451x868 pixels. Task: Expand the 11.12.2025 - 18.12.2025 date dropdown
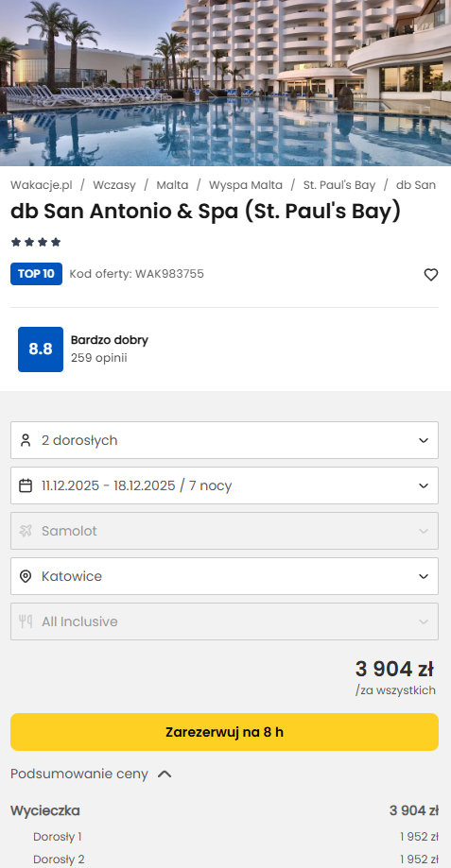tap(224, 485)
